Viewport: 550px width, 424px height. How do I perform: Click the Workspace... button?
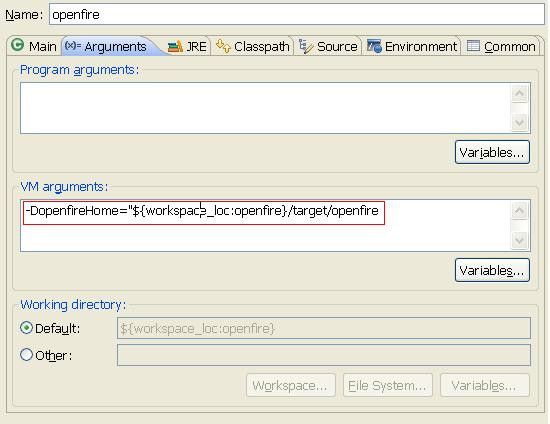(291, 385)
